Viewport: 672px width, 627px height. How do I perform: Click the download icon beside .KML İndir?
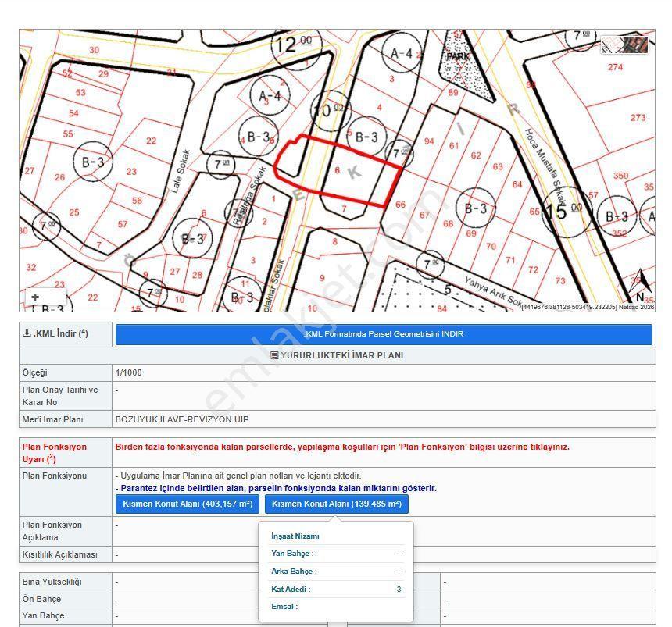click(27, 333)
